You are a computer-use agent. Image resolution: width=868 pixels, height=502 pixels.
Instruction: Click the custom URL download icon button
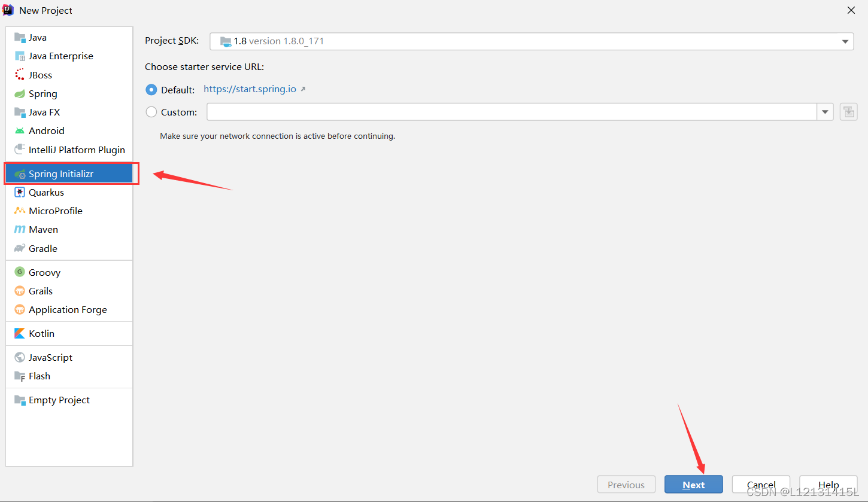point(849,112)
